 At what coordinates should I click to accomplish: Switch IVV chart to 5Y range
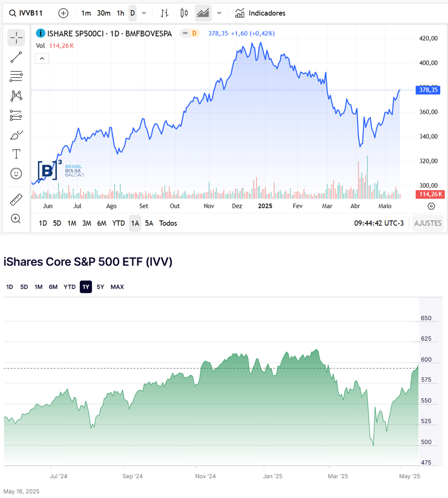100,287
